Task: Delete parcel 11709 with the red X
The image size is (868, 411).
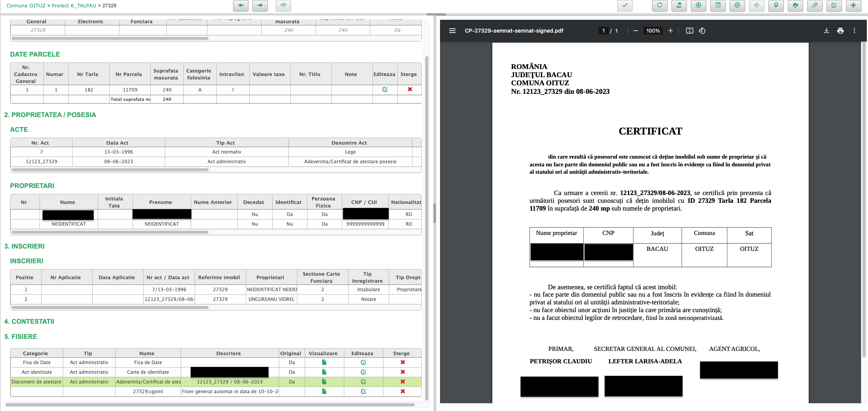Action: click(410, 90)
